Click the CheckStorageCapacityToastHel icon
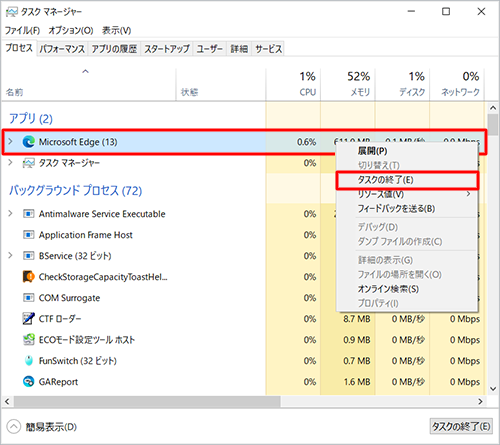 28,277
